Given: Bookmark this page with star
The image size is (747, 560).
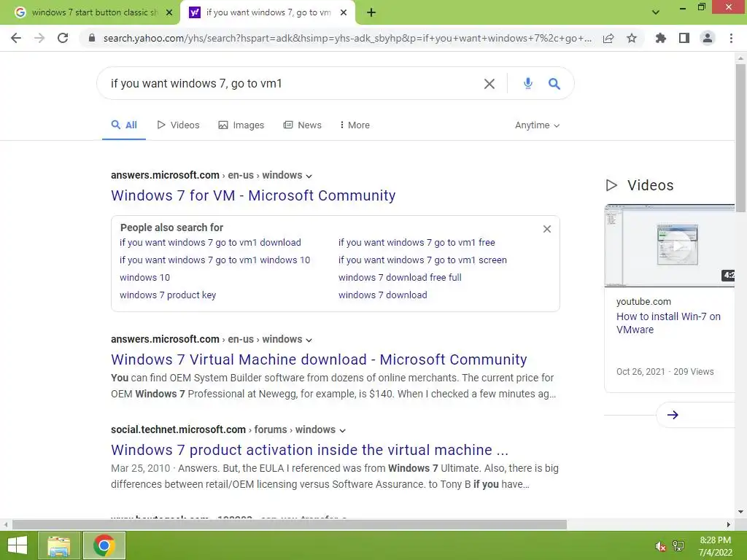Looking at the screenshot, I should [x=632, y=38].
